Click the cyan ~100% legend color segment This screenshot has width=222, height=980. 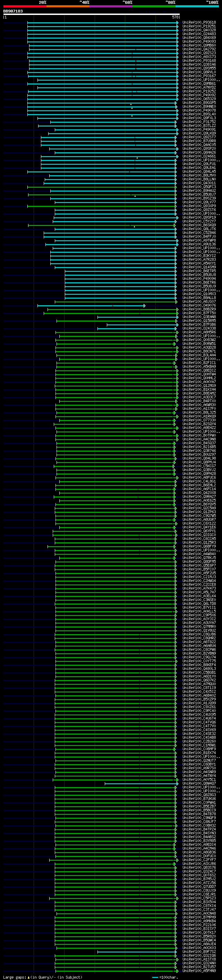197,6
